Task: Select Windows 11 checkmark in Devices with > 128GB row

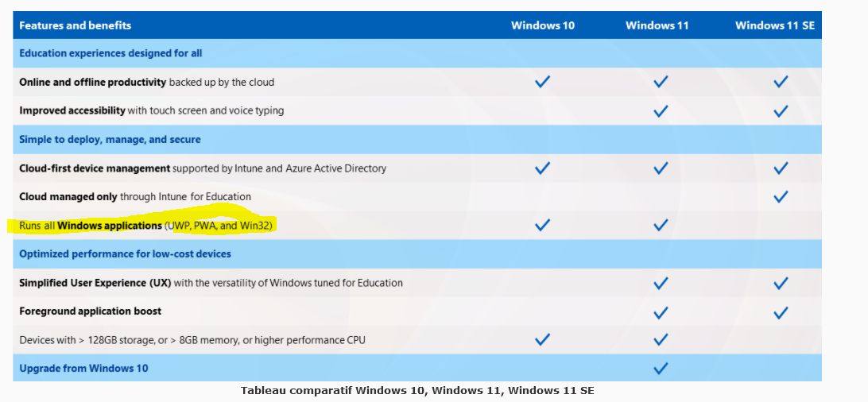Action: click(x=661, y=339)
